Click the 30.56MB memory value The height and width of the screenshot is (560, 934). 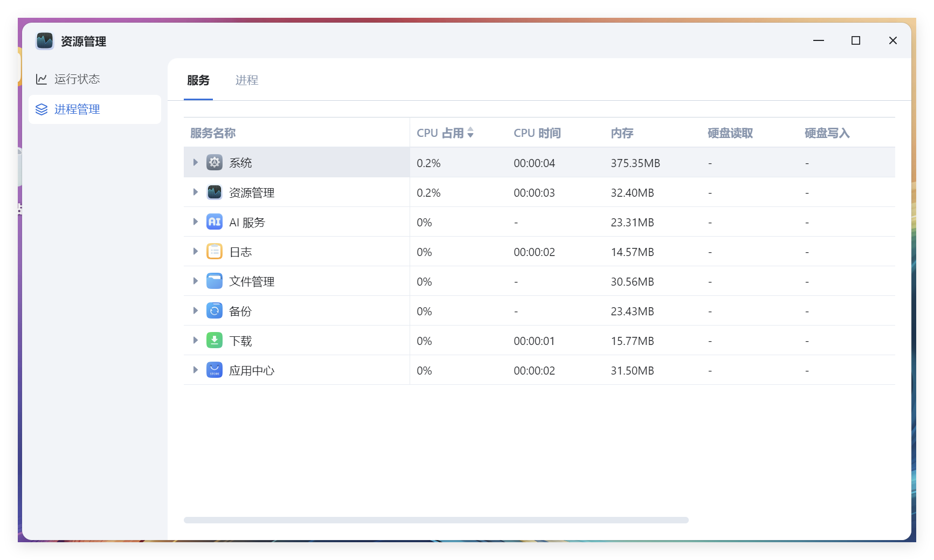tap(632, 281)
